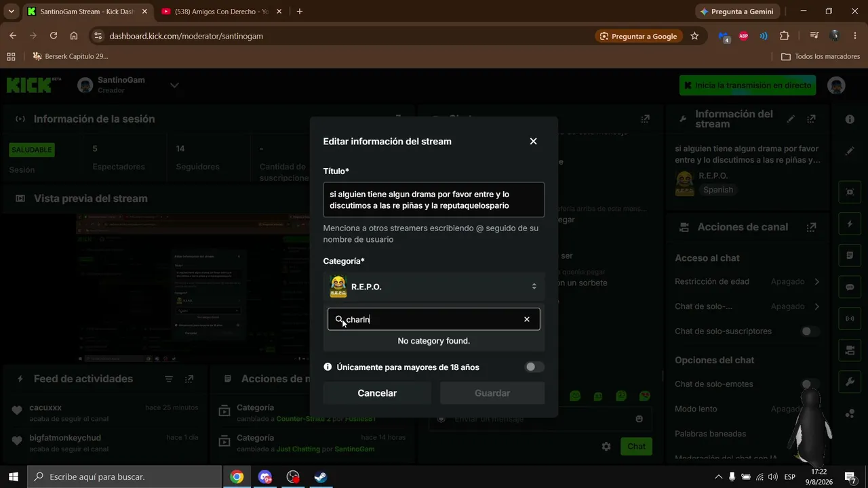Open the R.E.P.O. category dropdown
This screenshot has width=868, height=488.
click(434, 287)
